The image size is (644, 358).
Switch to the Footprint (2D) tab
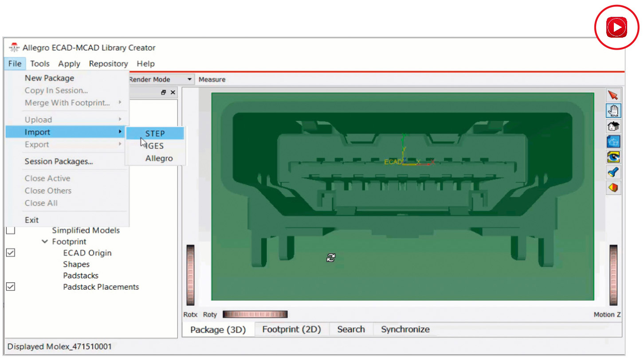tap(291, 329)
